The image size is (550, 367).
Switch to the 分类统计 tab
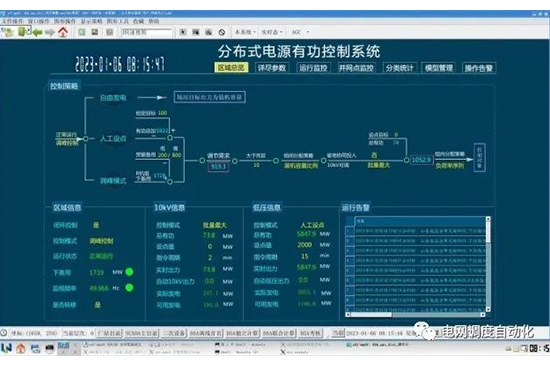pos(400,68)
